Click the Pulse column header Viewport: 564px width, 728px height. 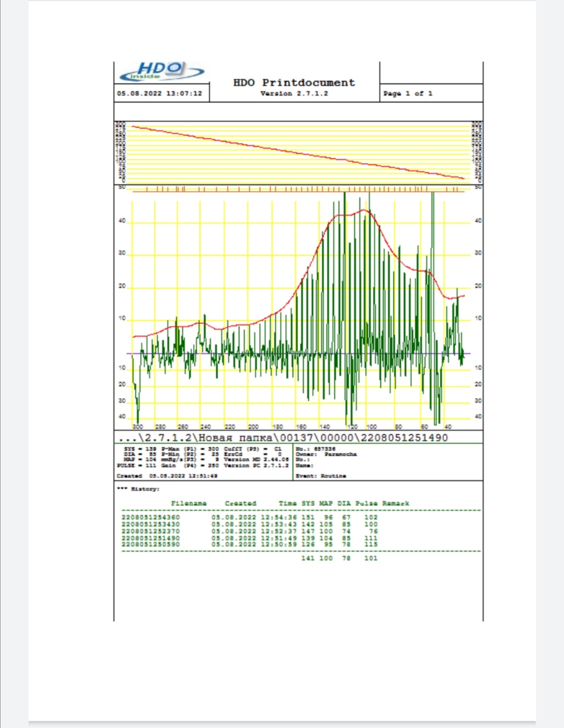tap(367, 504)
